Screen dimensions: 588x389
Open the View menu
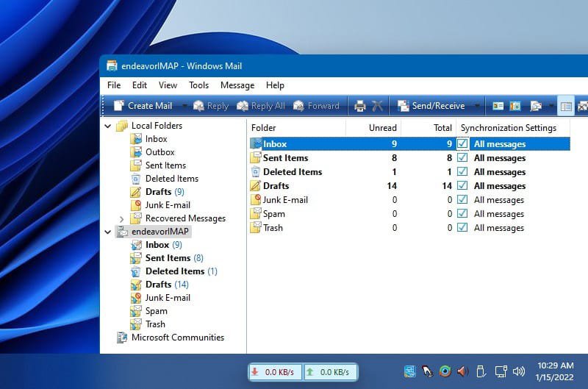[x=168, y=85]
